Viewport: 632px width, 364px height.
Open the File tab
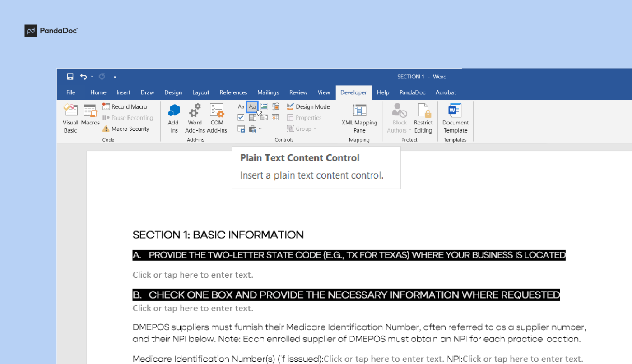tap(71, 92)
